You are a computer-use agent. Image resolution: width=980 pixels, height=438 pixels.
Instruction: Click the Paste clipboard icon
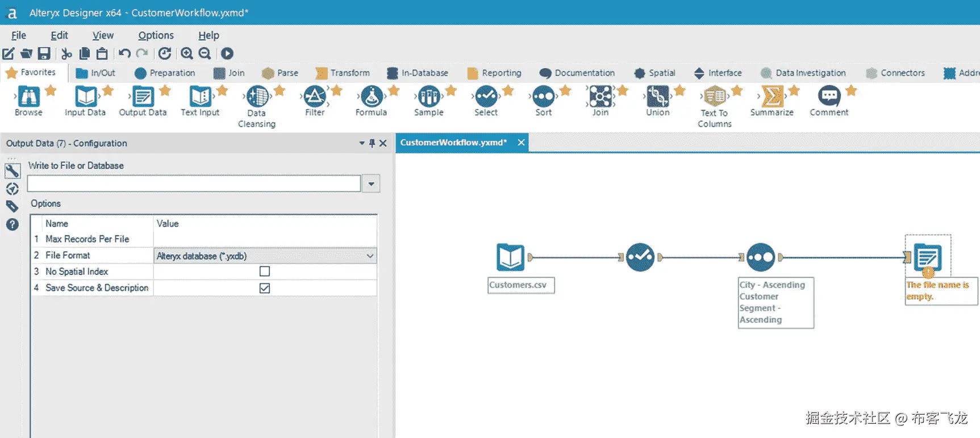click(102, 53)
